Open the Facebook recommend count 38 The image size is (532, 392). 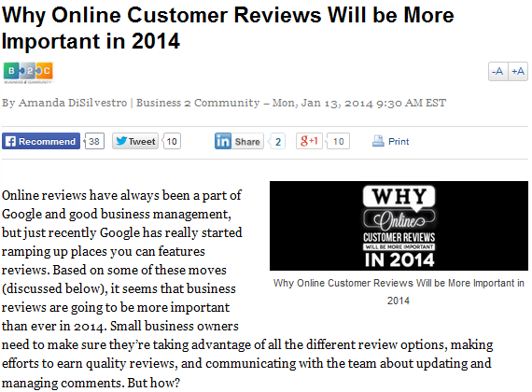(94, 141)
